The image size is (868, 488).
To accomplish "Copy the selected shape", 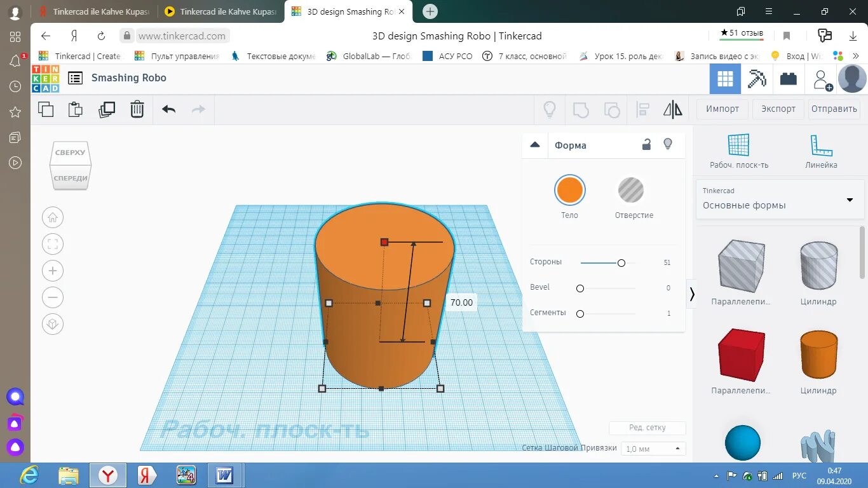I will tap(46, 109).
